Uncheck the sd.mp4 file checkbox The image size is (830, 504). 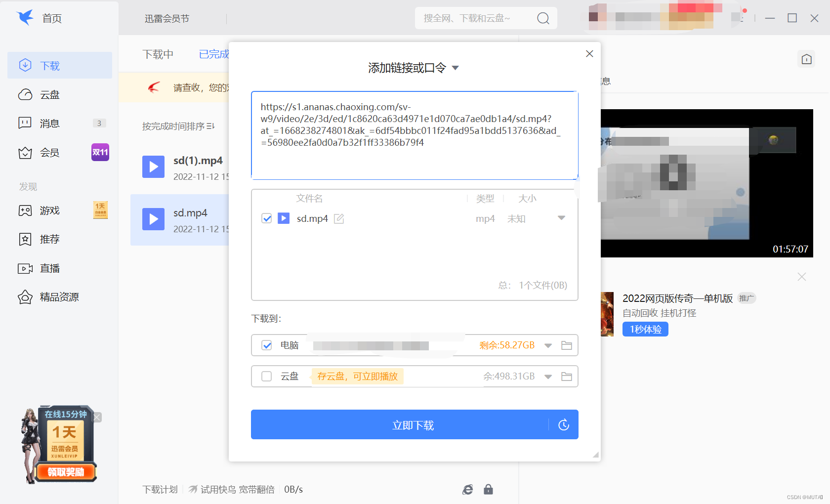(267, 218)
